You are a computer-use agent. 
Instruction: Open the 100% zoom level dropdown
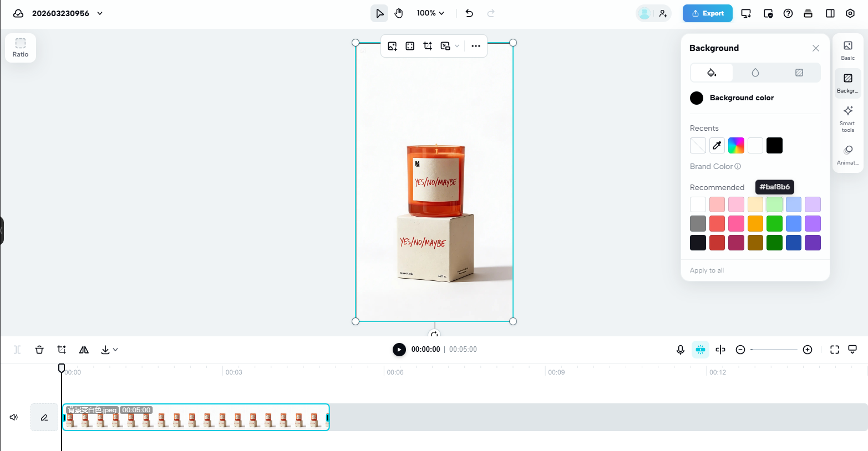(x=430, y=13)
